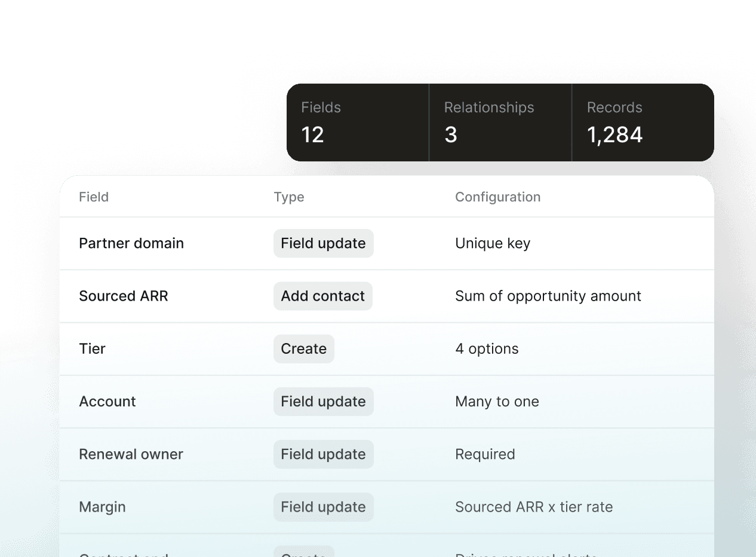This screenshot has width=756, height=557.
Task: Open the Account field row
Action: coord(387,402)
